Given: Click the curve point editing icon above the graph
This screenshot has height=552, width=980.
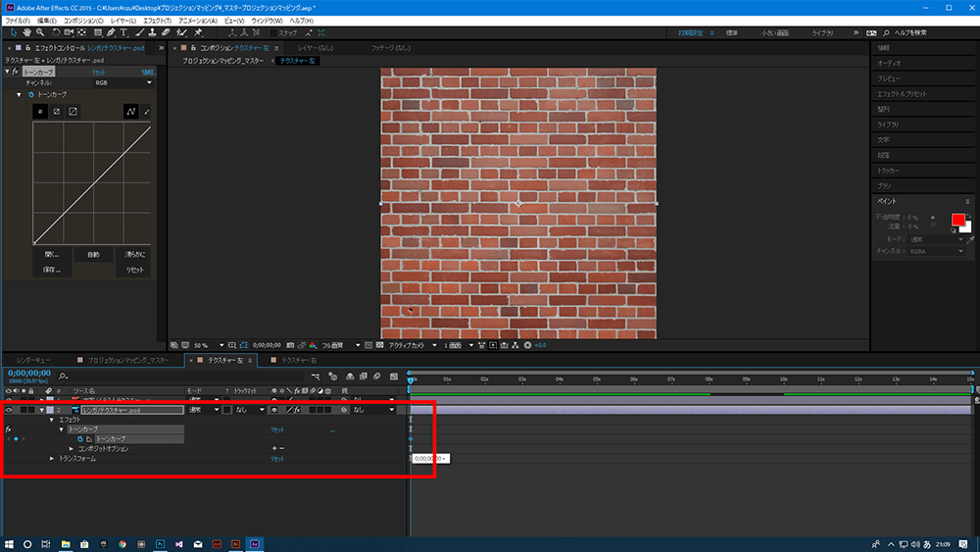Looking at the screenshot, I should [x=130, y=112].
